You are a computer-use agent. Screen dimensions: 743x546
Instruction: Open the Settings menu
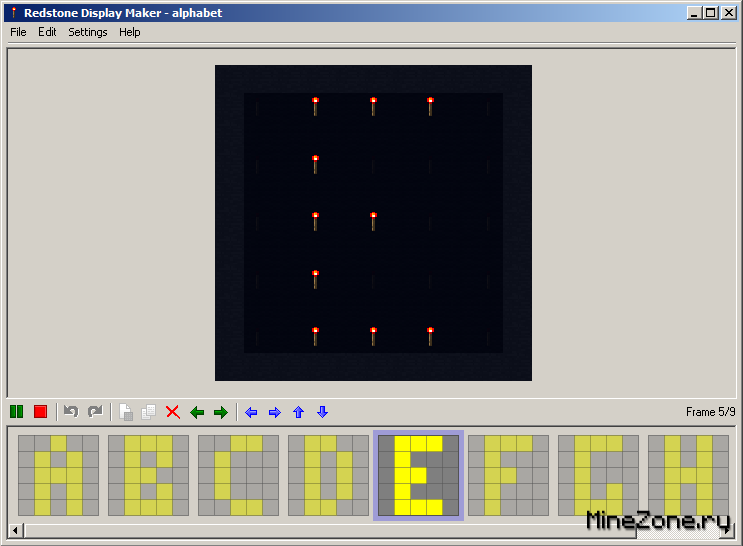(x=87, y=32)
